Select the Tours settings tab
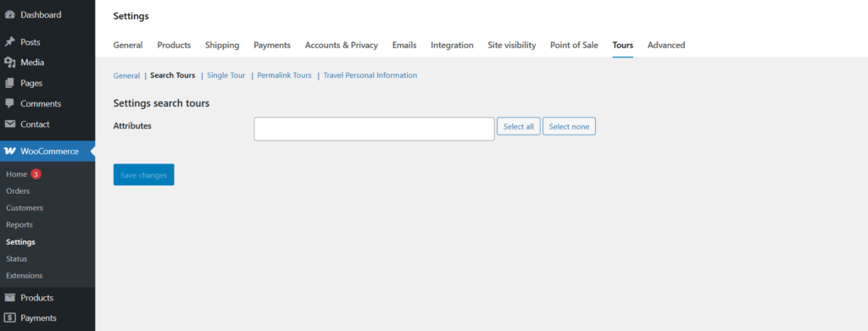This screenshot has height=331, width=868. 623,46
